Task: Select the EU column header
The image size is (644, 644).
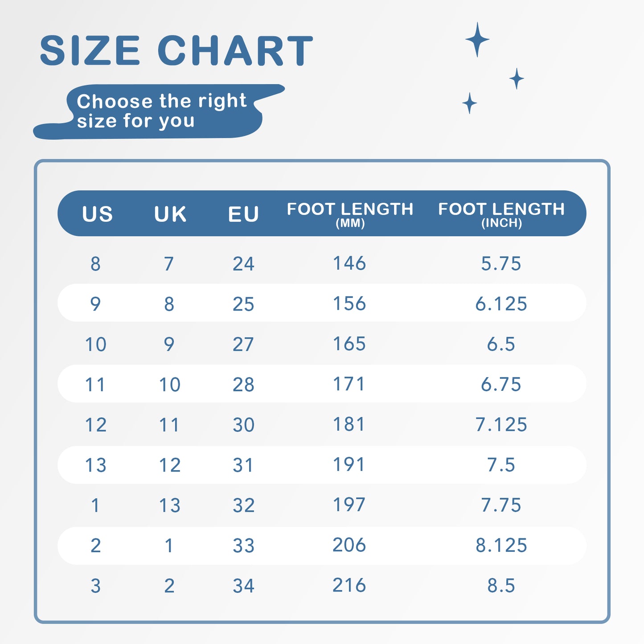Action: click(243, 214)
